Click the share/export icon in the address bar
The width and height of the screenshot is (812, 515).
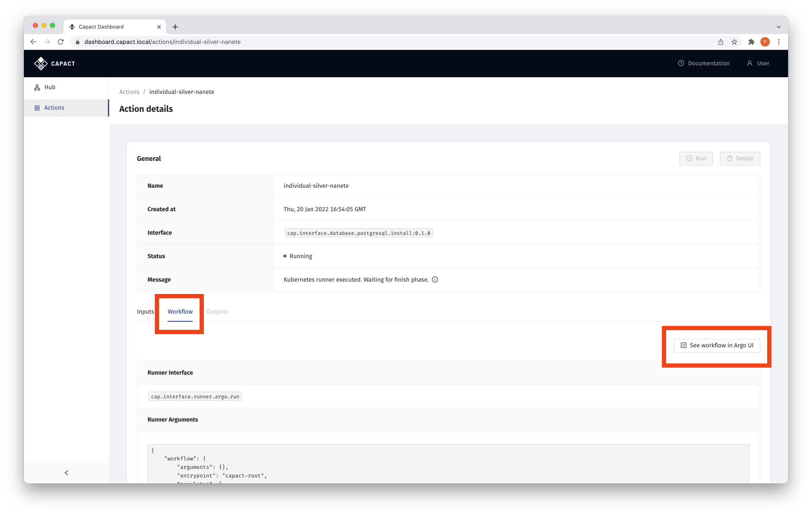click(x=721, y=42)
